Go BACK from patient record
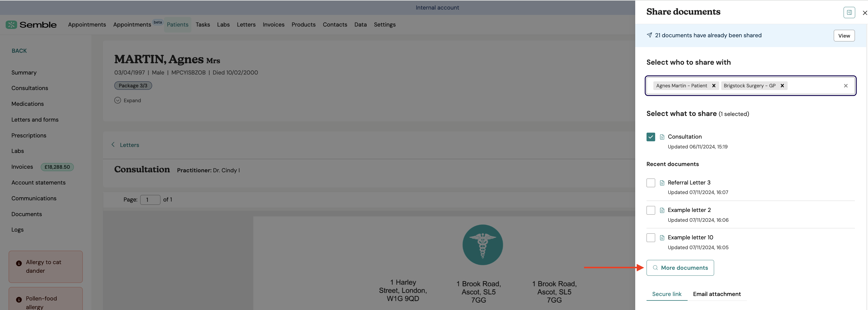868x310 pixels. [19, 51]
